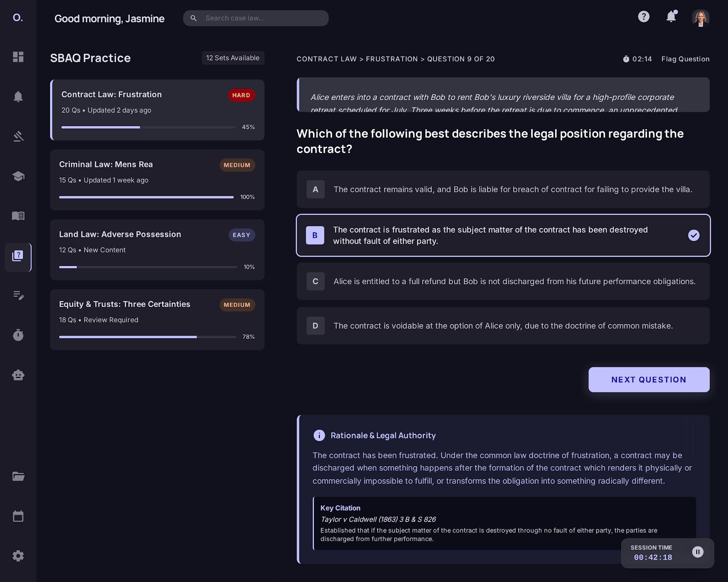728x582 pixels.
Task: Open Land Law: Adverse Possession set
Action: (x=157, y=249)
